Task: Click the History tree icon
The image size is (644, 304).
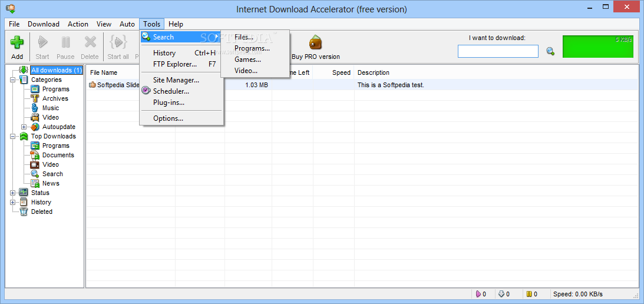Action: coord(24,202)
